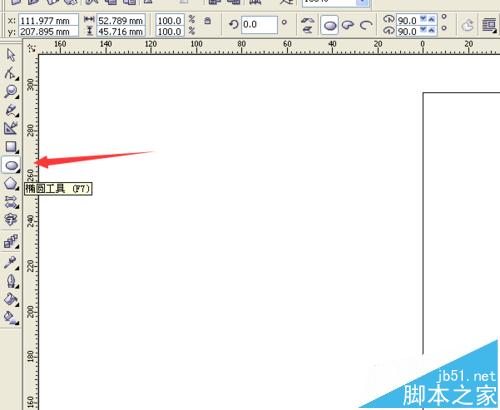Select the Smart Drawing tool
The width and height of the screenshot is (500, 410).
[x=11, y=128]
